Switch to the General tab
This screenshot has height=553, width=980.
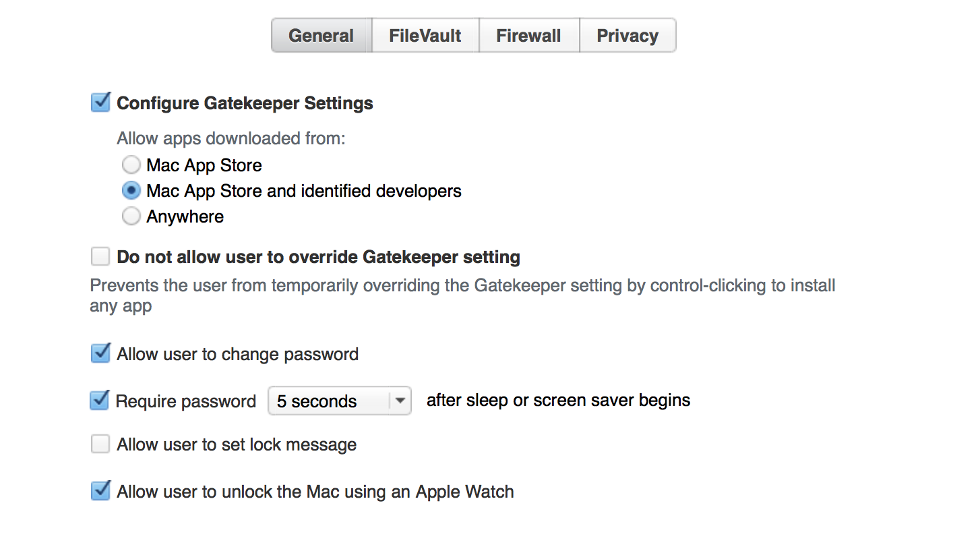click(x=321, y=36)
